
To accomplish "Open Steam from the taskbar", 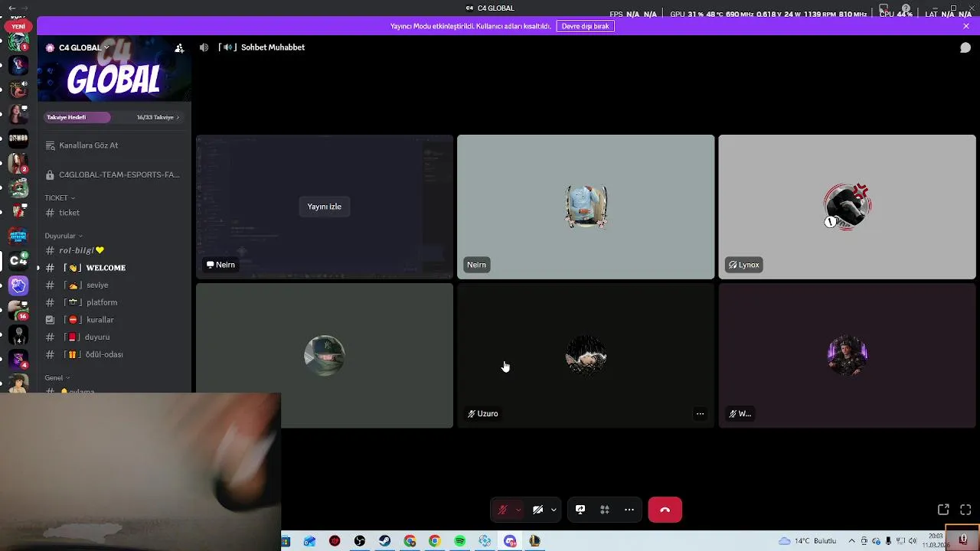I will (x=385, y=541).
